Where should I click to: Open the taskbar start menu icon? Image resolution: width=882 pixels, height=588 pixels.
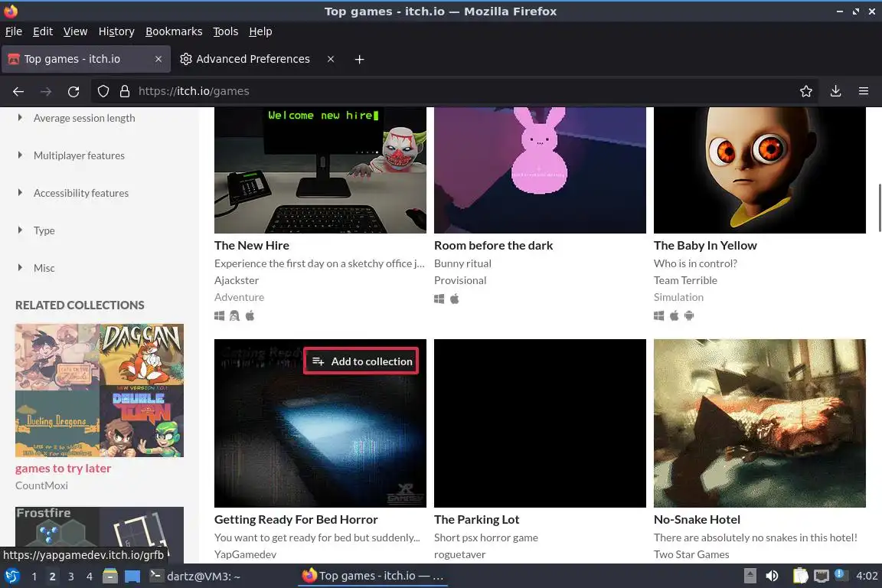[11, 577]
